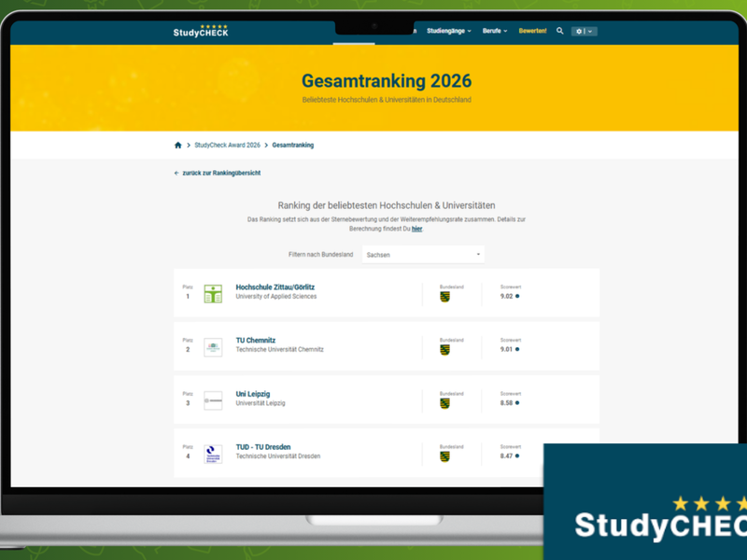The width and height of the screenshot is (747, 560).
Task: Click the TU Chemnitz logo
Action: coord(213,347)
